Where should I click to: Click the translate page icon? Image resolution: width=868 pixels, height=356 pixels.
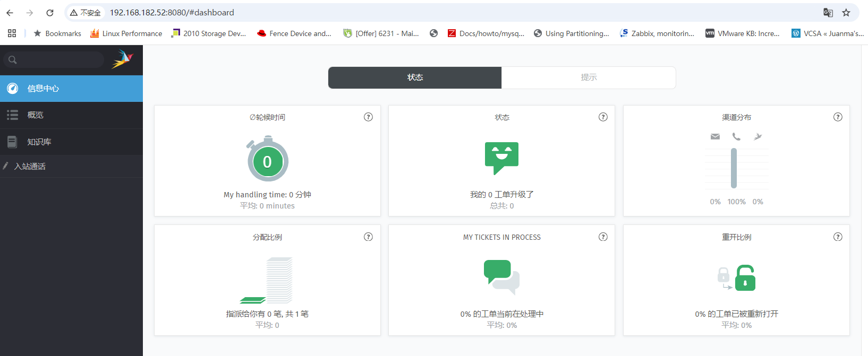pyautogui.click(x=828, y=13)
